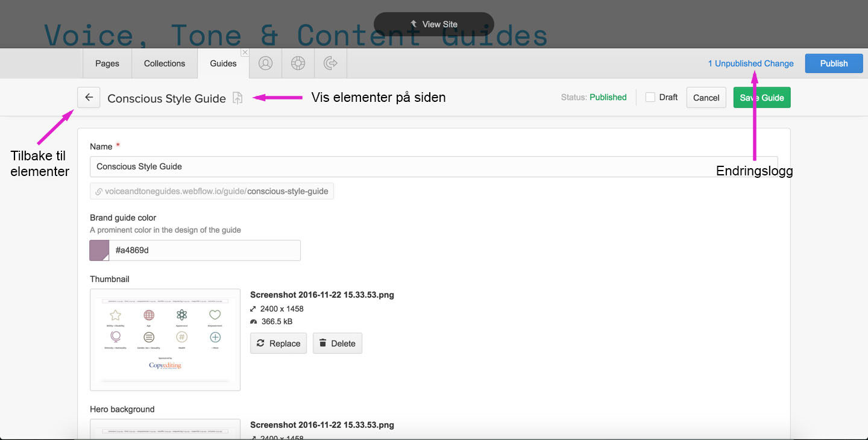
Task: Open the help lifebuoy icon tab
Action: [x=298, y=63]
